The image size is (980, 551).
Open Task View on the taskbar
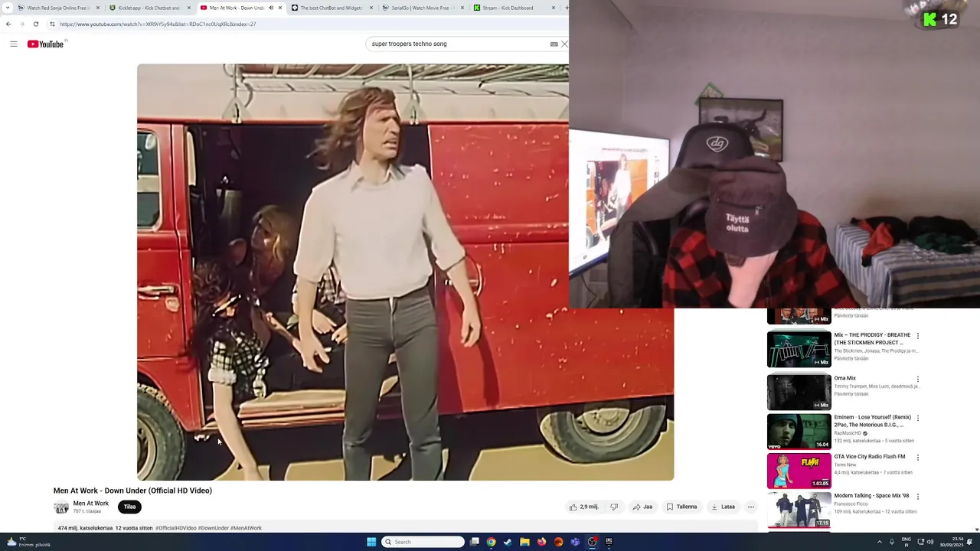click(475, 542)
